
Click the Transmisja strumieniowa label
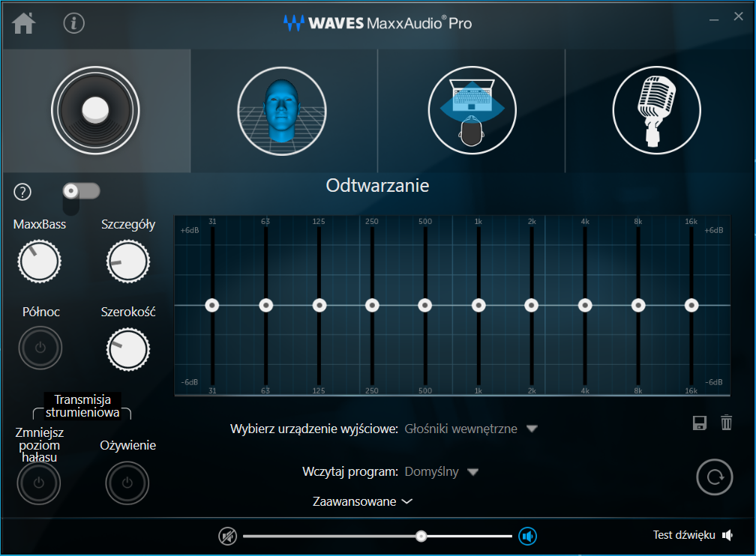[82, 406]
